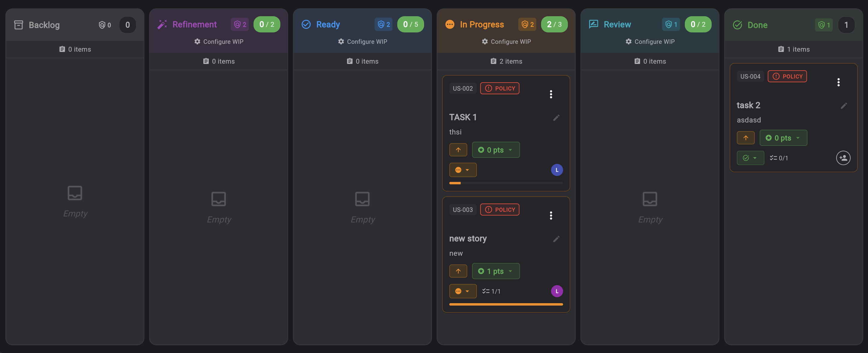868x353 pixels.
Task: Toggle the priority arrow on new story card
Action: 458,271
